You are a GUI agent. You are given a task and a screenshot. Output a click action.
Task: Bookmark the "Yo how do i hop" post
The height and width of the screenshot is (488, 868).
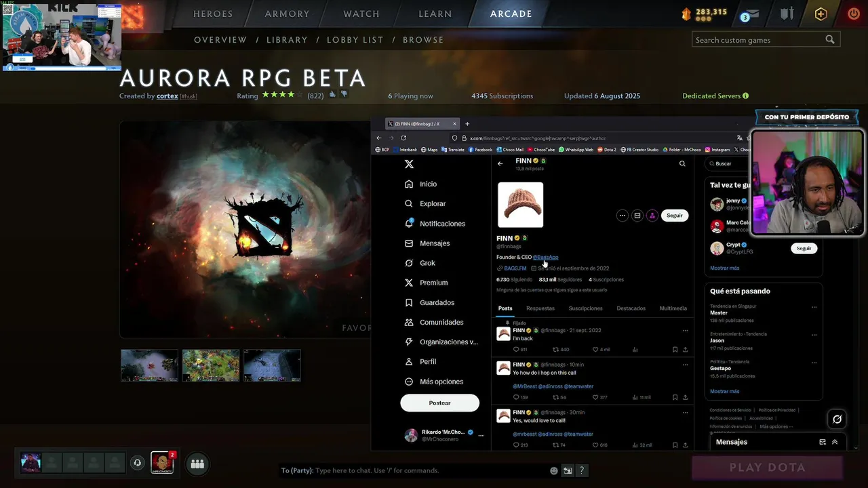(675, 397)
